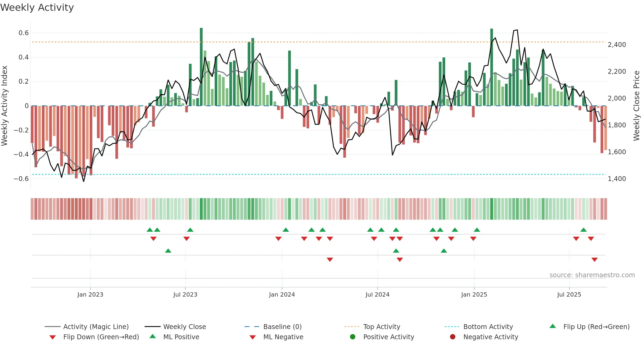Click the '2,200' price axis tick

[617, 72]
